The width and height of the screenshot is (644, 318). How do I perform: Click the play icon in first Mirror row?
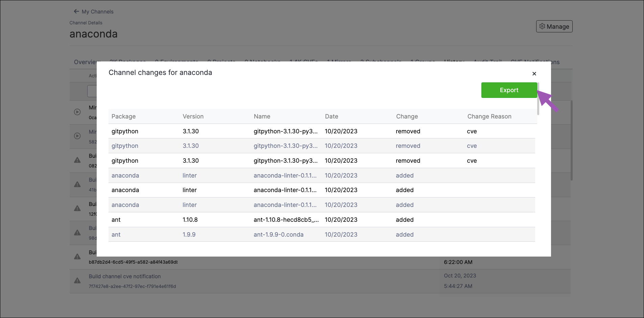[x=77, y=112]
